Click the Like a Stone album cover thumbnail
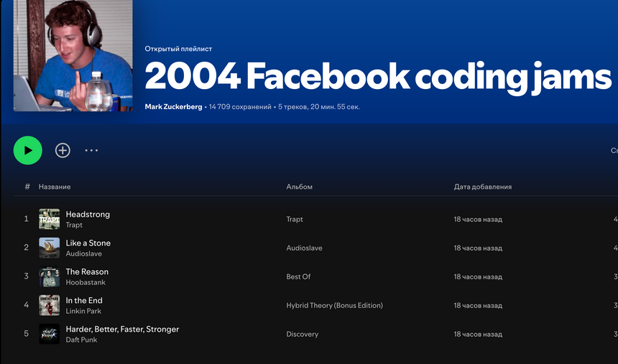 tap(50, 248)
